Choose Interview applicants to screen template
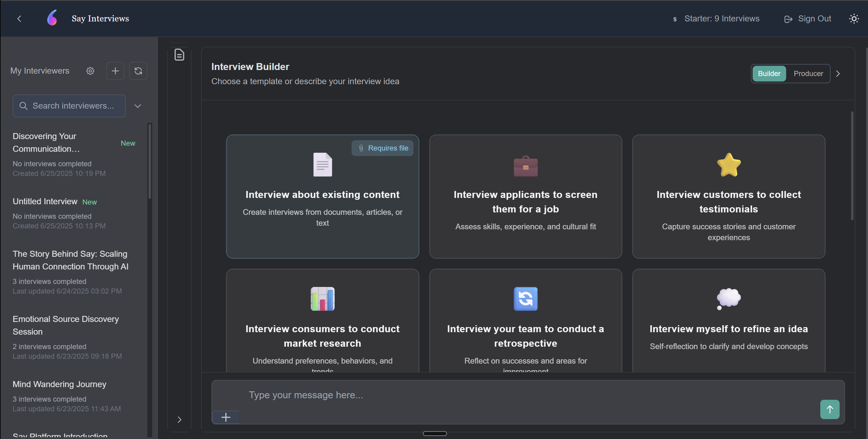 pyautogui.click(x=525, y=197)
